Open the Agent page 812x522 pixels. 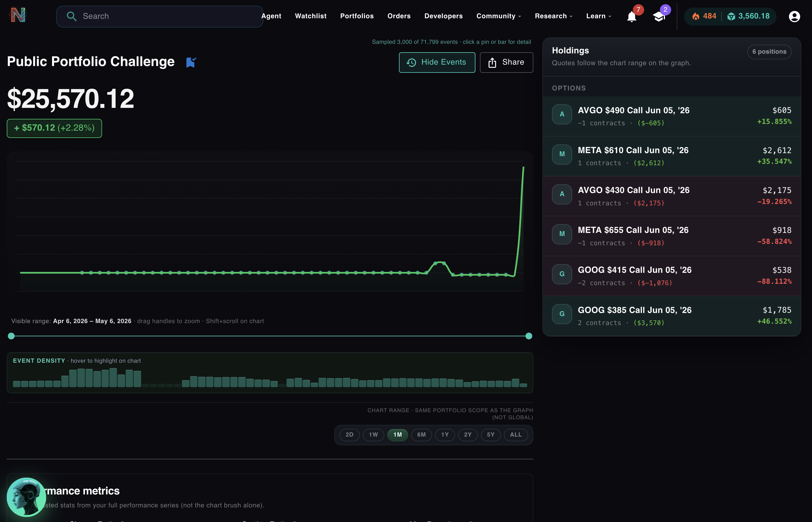pos(271,16)
